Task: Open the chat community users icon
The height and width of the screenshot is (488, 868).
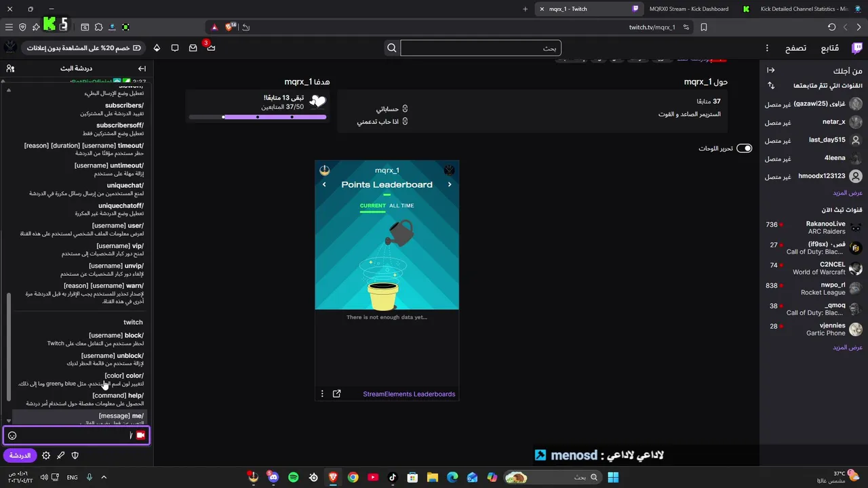Action: 10,68
